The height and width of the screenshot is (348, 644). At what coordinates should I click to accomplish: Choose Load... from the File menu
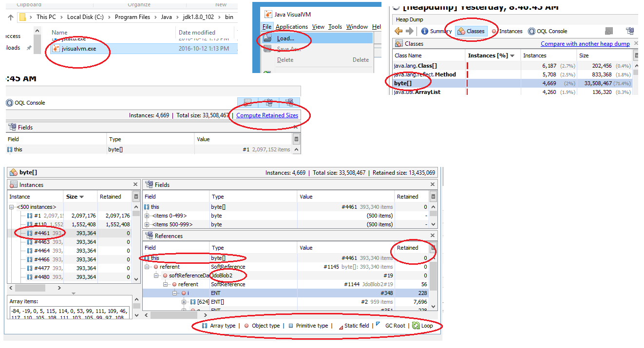coord(317,38)
